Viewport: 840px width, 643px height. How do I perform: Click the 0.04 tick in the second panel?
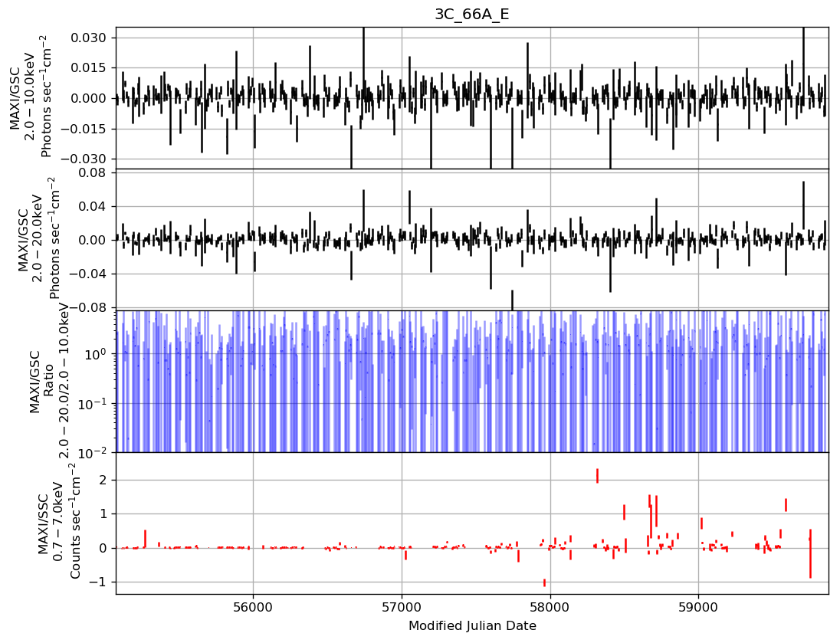pyautogui.click(x=94, y=206)
